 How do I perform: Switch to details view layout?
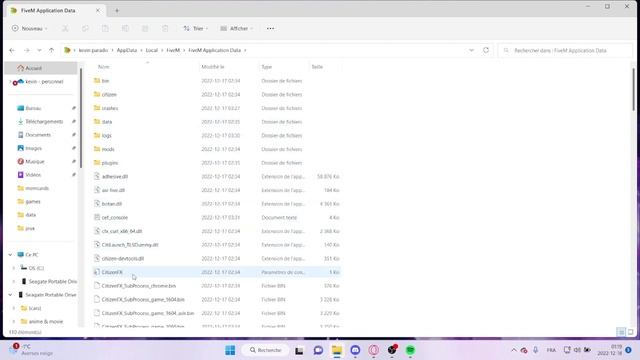621,332
